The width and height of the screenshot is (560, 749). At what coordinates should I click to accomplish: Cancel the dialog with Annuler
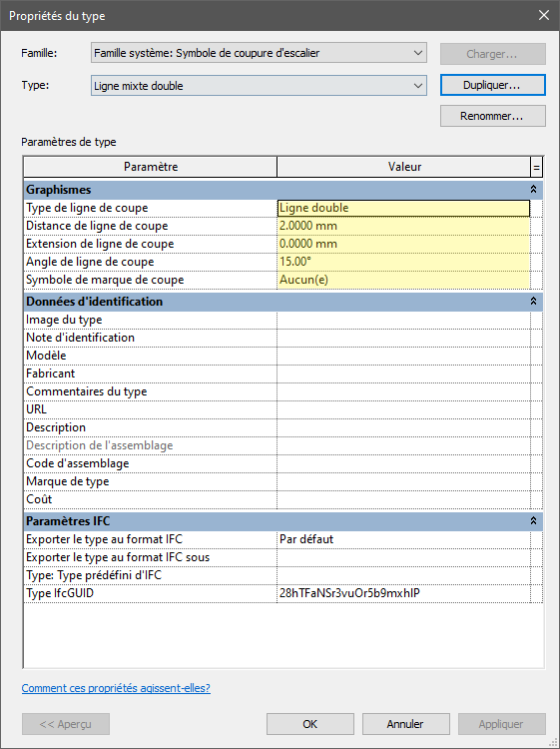(406, 724)
